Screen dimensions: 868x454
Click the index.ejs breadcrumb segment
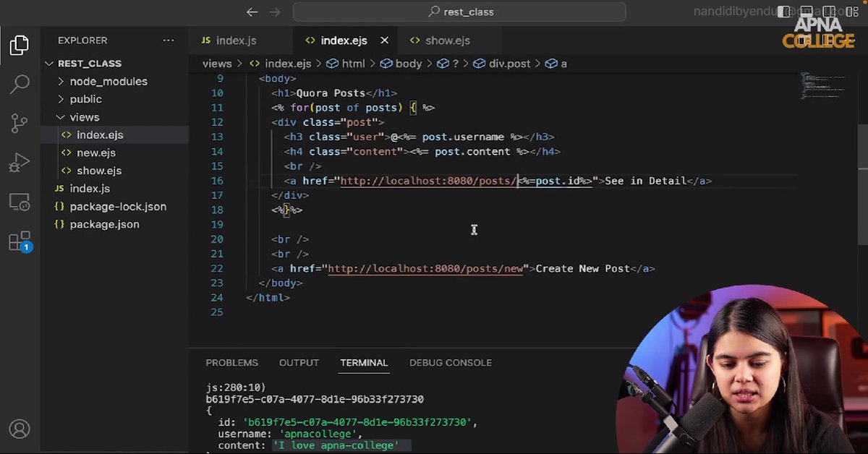coord(281,64)
